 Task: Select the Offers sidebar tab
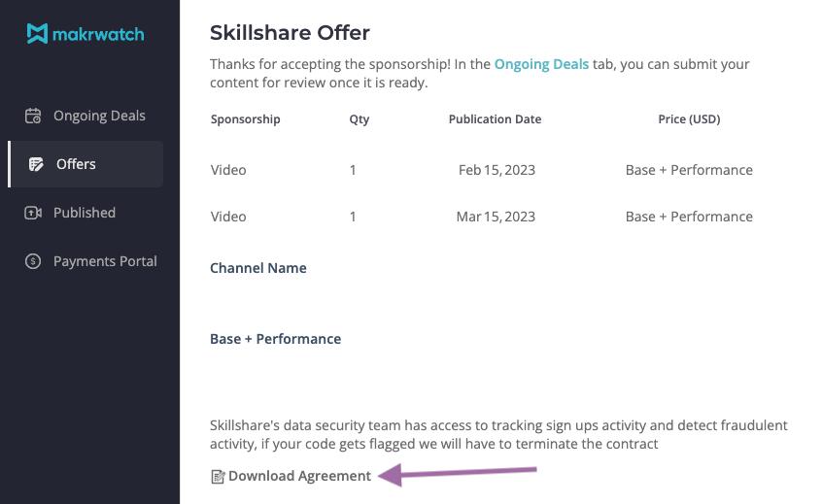pyautogui.click(x=76, y=164)
